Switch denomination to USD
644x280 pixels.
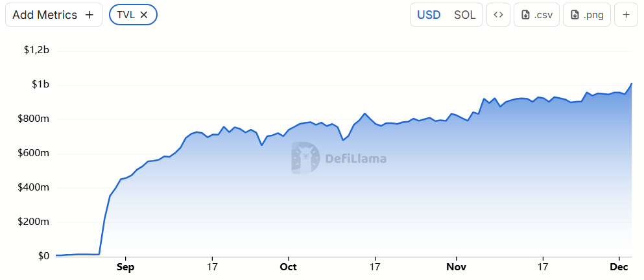pyautogui.click(x=429, y=15)
